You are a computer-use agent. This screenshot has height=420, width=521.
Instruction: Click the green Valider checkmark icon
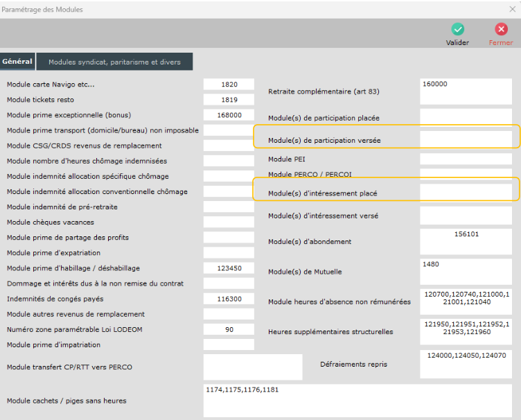(x=457, y=30)
